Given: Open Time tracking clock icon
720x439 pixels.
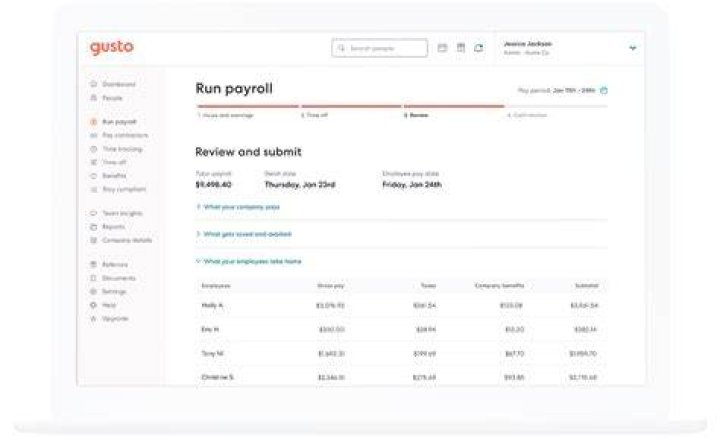Looking at the screenshot, I should tap(94, 149).
